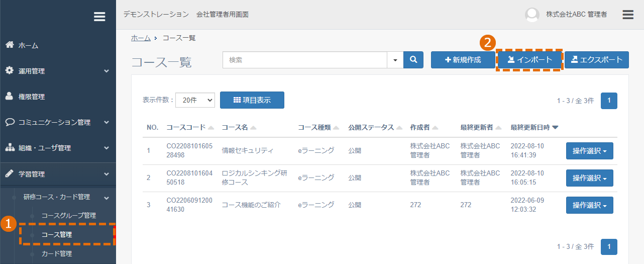Image resolution: width=644 pixels, height=264 pixels.
Task: Sort by 最終更新日時 column
Action: pos(534,128)
